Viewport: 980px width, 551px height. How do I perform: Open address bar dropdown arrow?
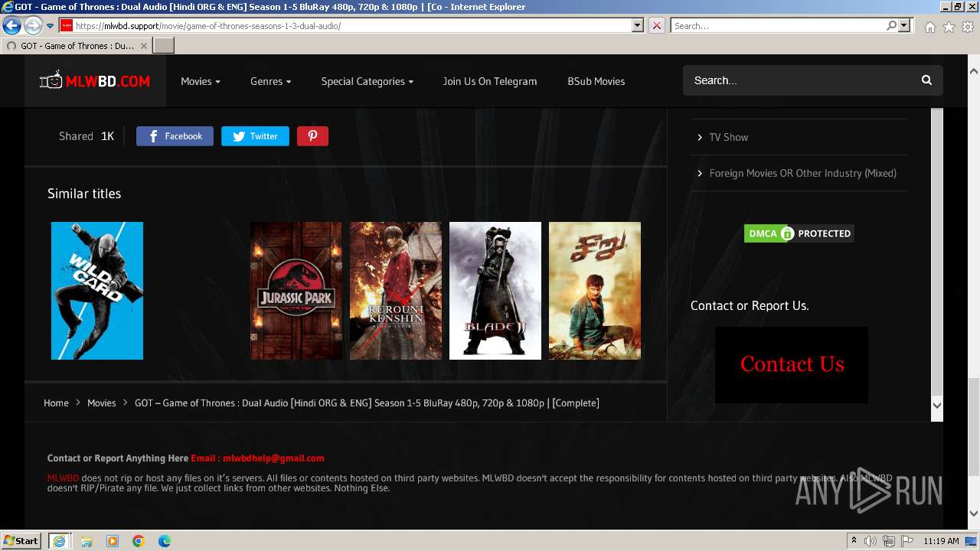click(638, 26)
